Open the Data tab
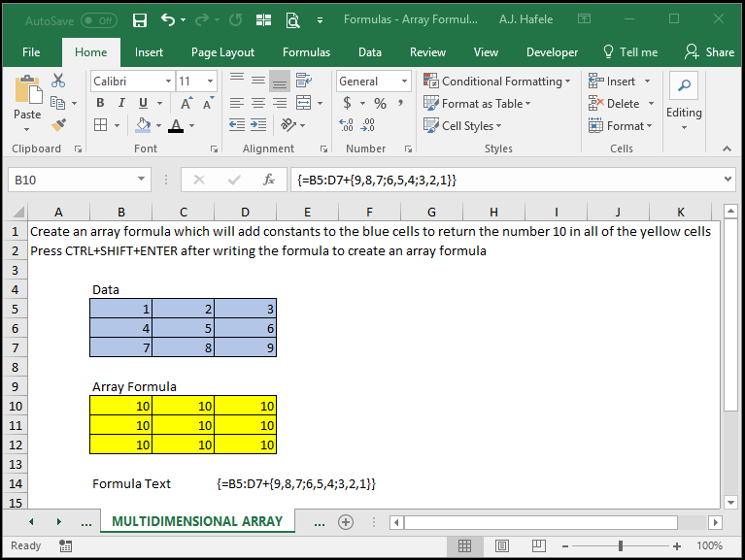Viewport: 745px width, 560px height. click(370, 52)
